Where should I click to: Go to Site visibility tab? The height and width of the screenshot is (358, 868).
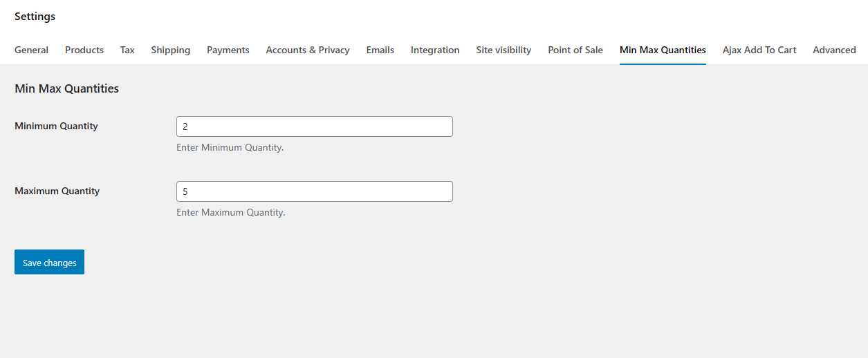pos(504,50)
